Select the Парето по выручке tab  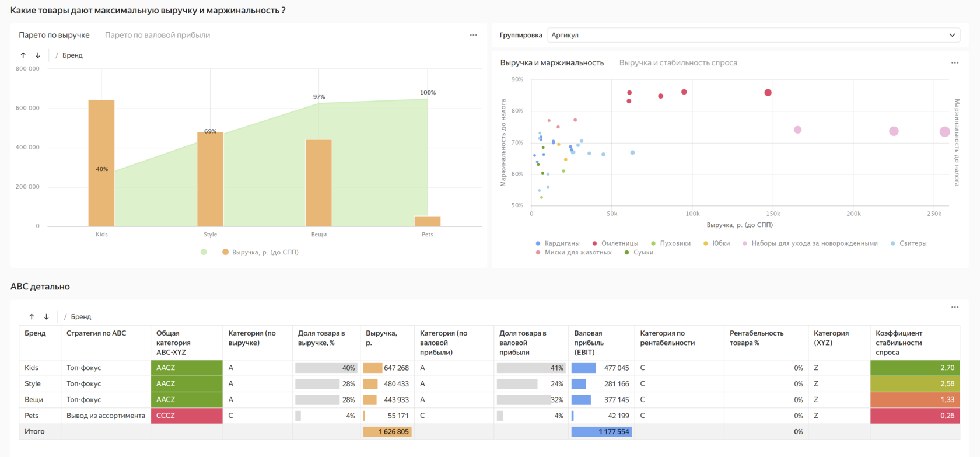point(54,35)
